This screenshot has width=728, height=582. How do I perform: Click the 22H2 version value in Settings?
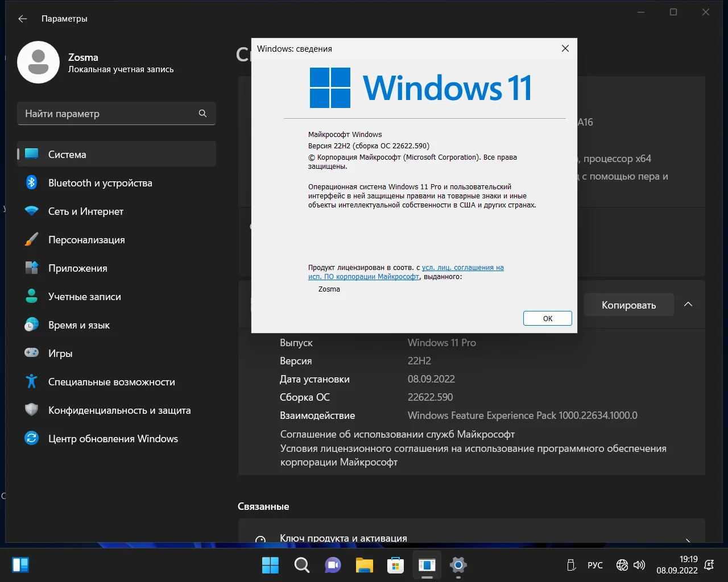pos(419,361)
